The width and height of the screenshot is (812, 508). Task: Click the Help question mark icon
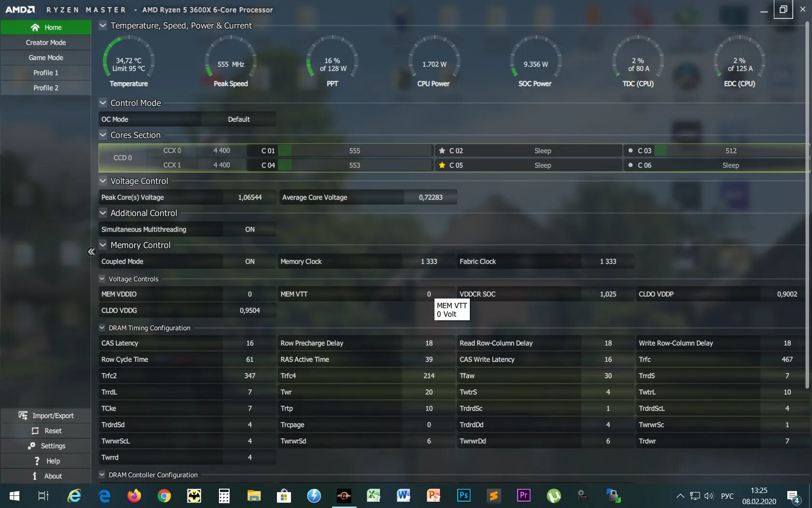pyautogui.click(x=37, y=461)
